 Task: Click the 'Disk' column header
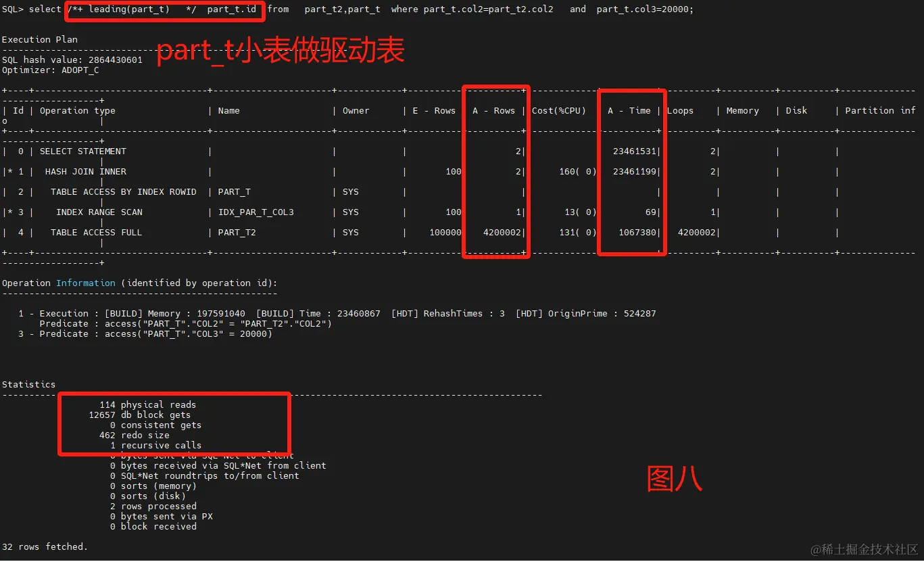(797, 111)
